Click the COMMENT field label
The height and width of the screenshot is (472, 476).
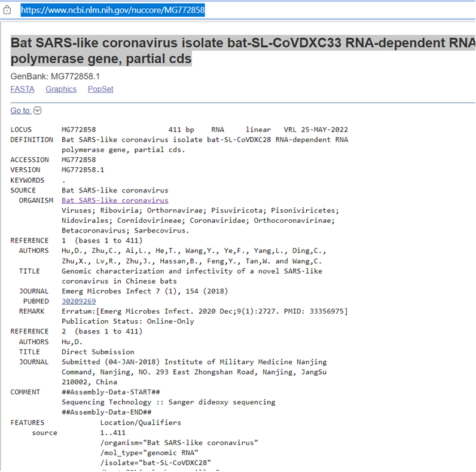25,392
